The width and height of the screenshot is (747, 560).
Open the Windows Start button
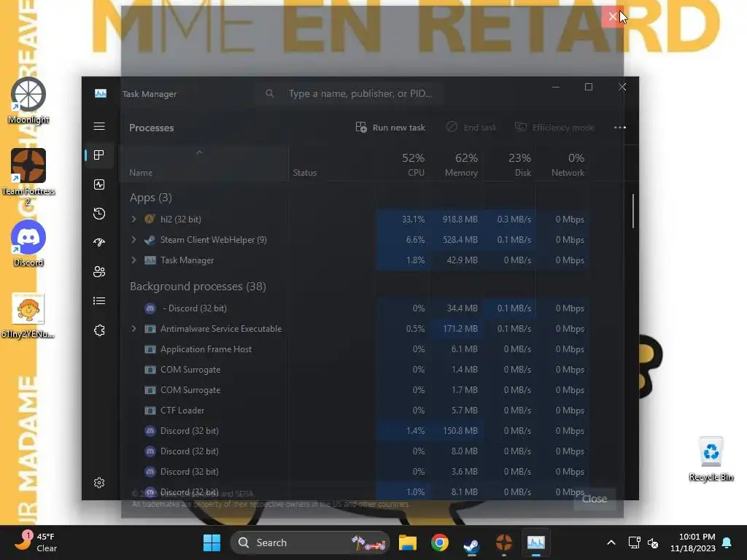212,542
